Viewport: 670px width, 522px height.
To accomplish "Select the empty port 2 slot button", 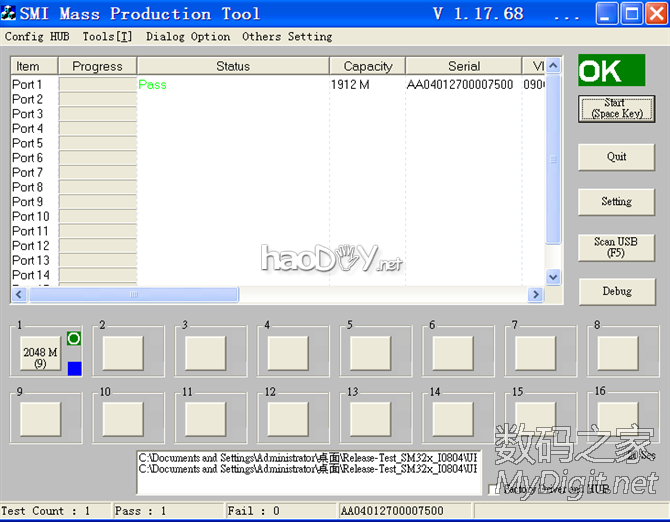I will tap(123, 353).
